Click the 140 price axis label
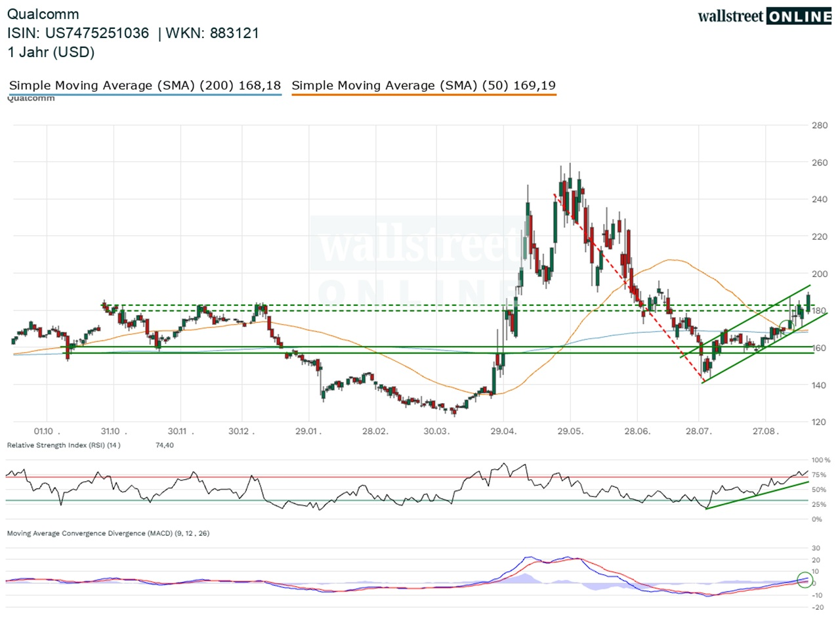The width and height of the screenshot is (840, 617). coord(819,385)
